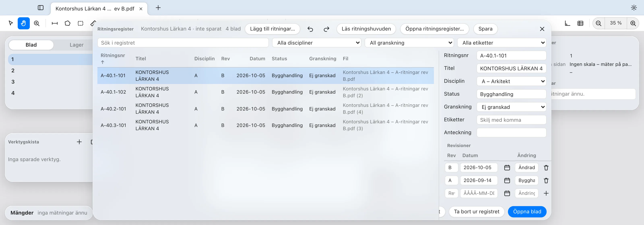The width and height of the screenshot is (644, 225).
Task: Switch to the Lager tab
Action: coord(76,45)
